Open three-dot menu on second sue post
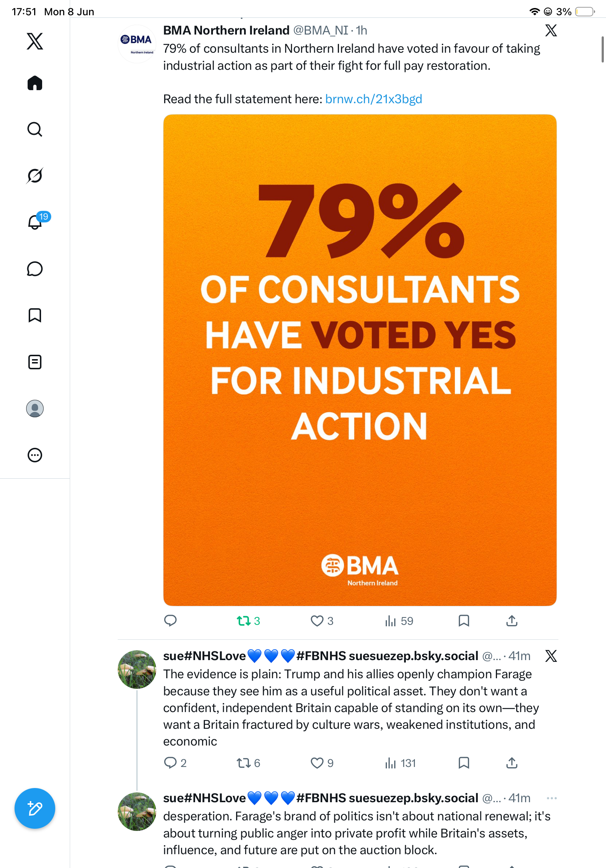The image size is (606, 868). click(x=552, y=798)
